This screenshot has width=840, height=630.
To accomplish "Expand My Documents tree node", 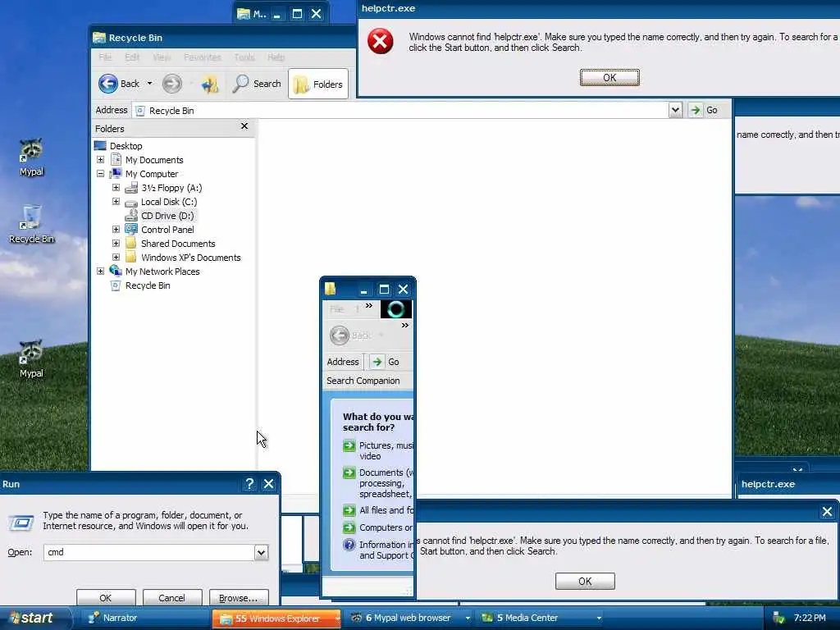I will point(100,160).
